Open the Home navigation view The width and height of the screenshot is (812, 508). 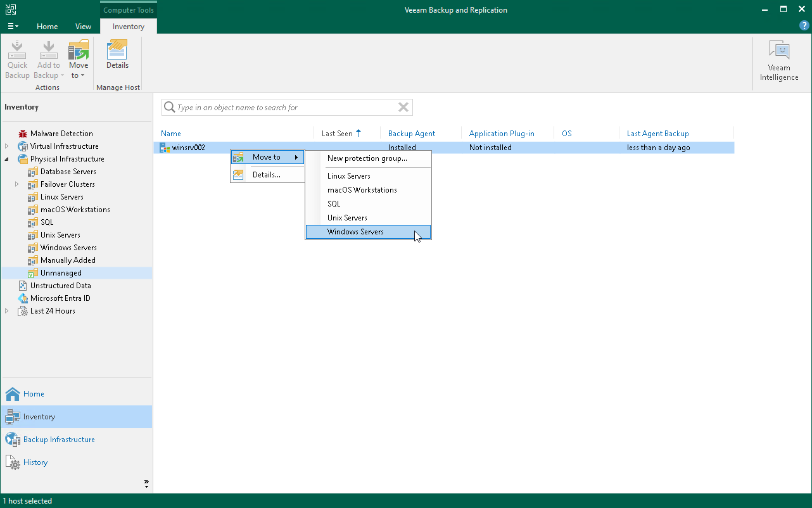click(76, 394)
